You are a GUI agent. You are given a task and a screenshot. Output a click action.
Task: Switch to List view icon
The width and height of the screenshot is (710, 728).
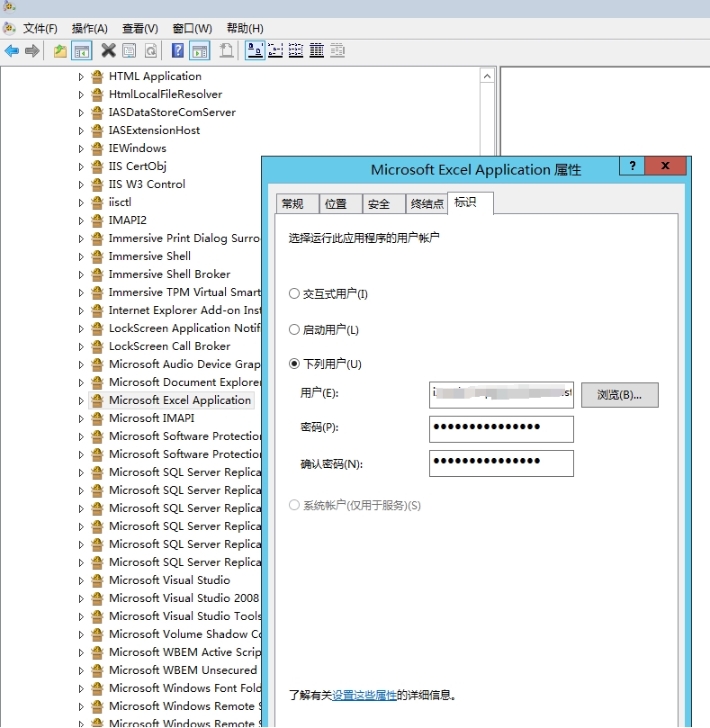click(x=296, y=50)
